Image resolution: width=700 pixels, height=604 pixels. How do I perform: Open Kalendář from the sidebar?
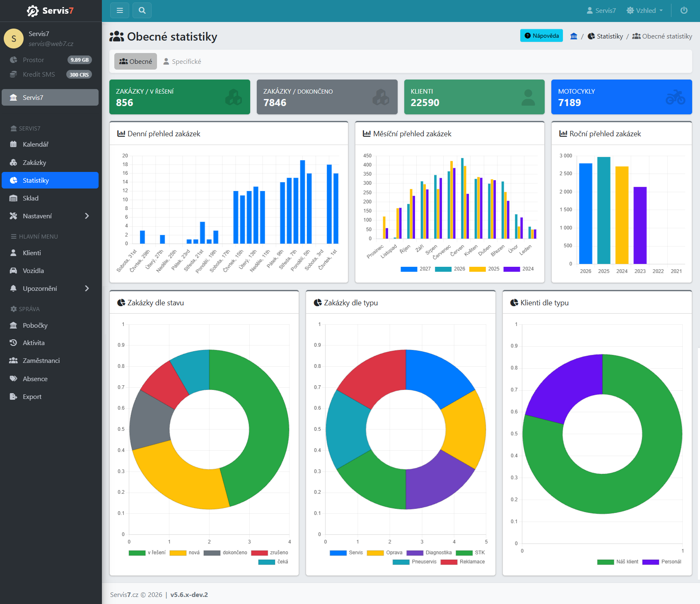pos(50,144)
